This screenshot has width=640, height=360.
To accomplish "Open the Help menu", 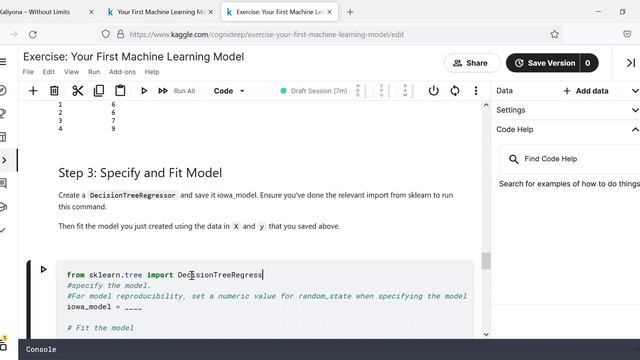I will 152,72.
